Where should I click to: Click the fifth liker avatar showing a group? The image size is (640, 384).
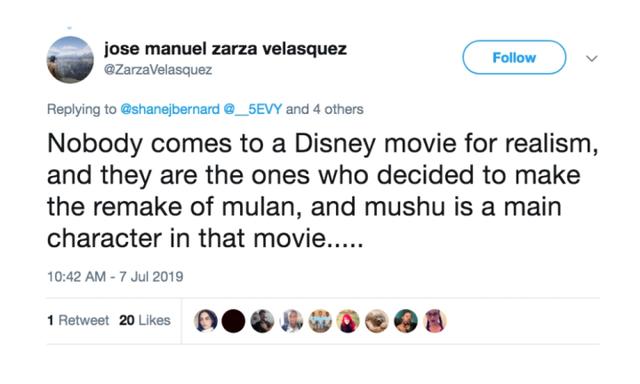pos(320,321)
